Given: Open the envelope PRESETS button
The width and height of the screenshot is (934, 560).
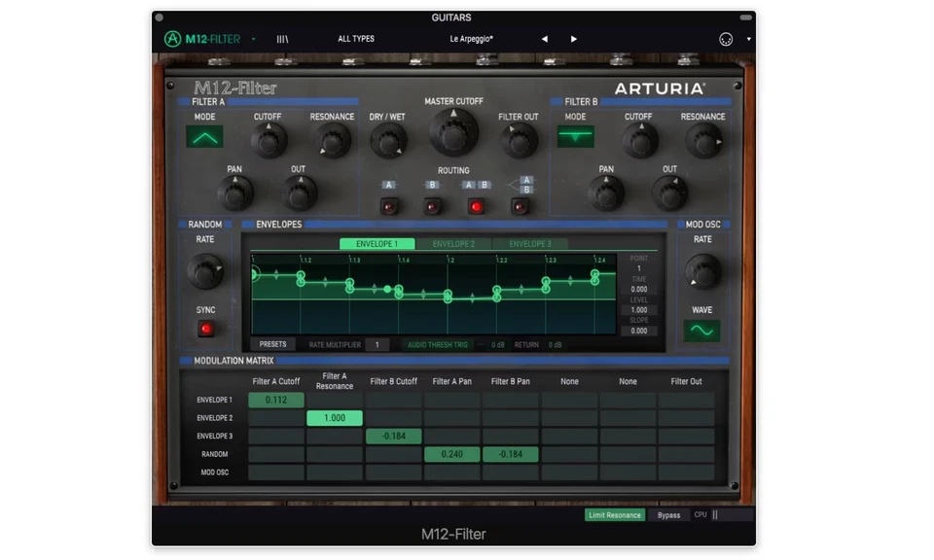Looking at the screenshot, I should 272,343.
